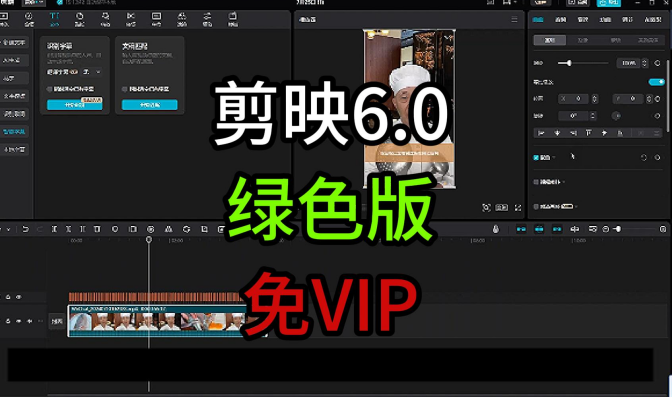This screenshot has height=397, width=672.
Task: Click the hamburger menu icon in player header
Action: point(514,19)
